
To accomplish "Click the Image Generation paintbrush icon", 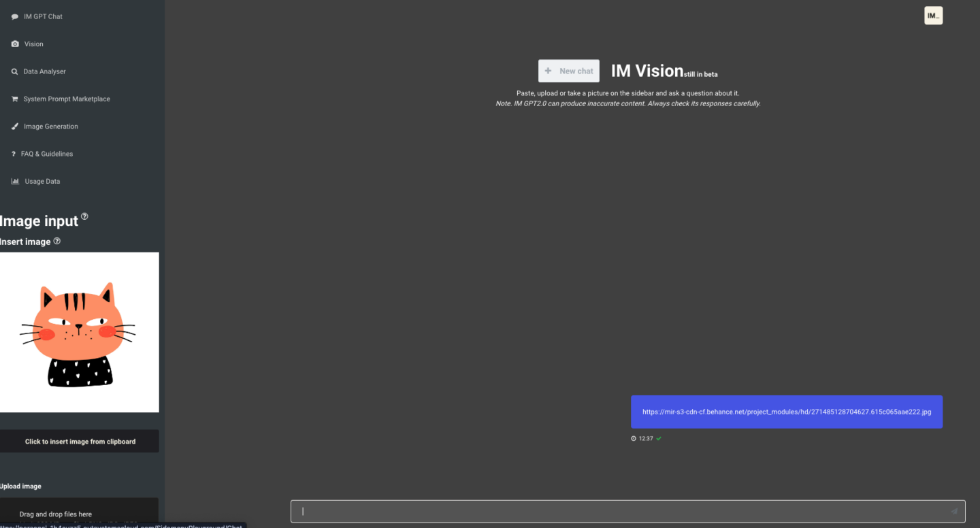I will click(15, 127).
